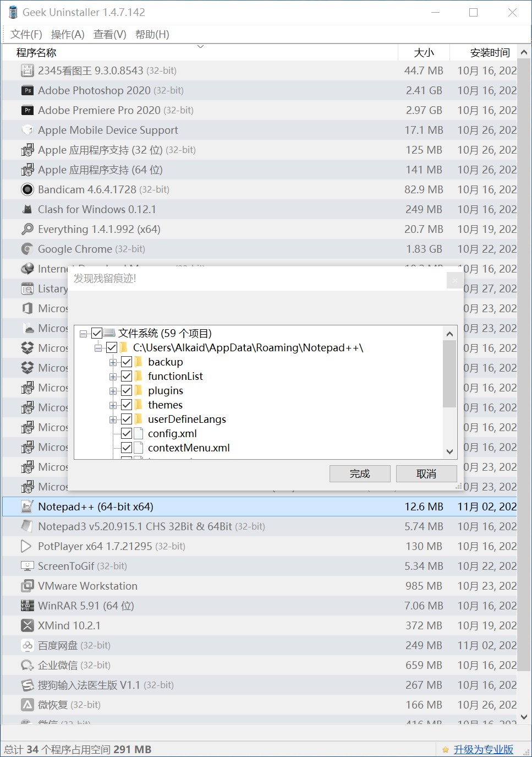
Task: Click the residue tree scroll-up arrow
Action: click(449, 334)
